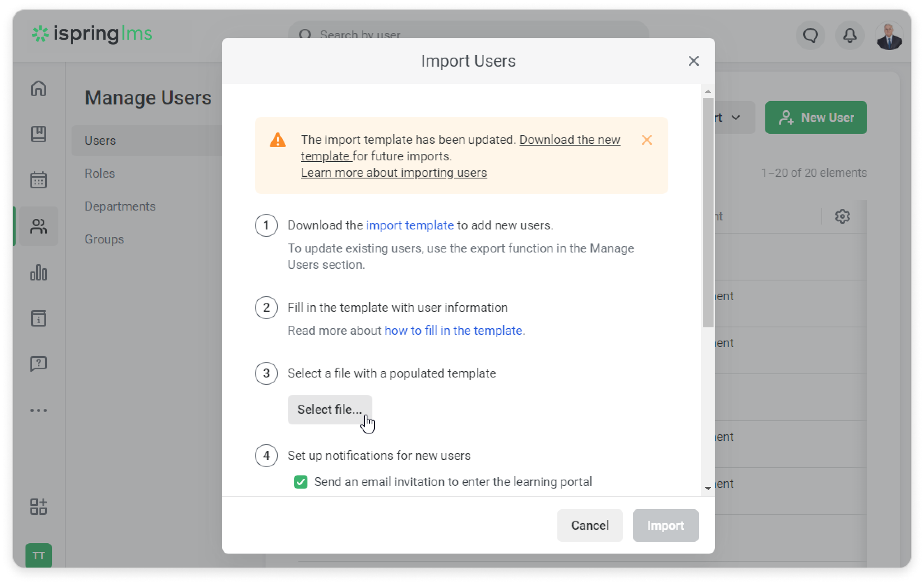
Task: Expand the dropdown chevron beside New User
Action: 736,118
